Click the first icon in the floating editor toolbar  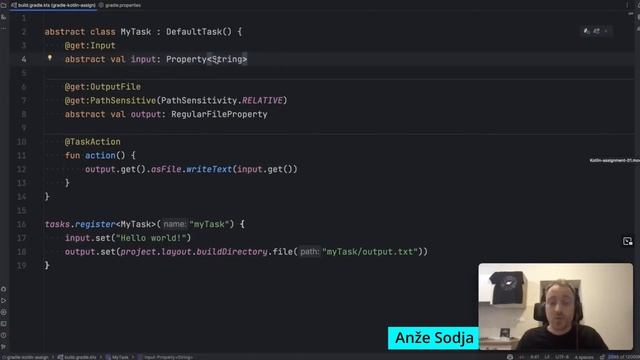tap(587, 31)
